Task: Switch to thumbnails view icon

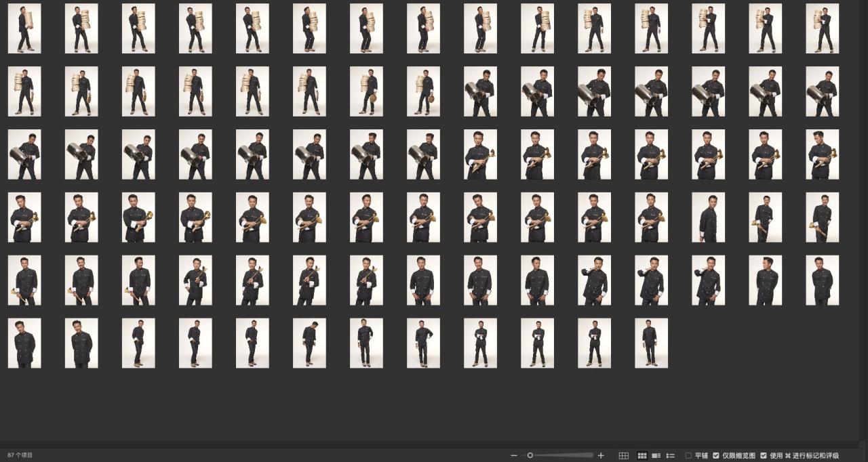Action: (x=642, y=455)
